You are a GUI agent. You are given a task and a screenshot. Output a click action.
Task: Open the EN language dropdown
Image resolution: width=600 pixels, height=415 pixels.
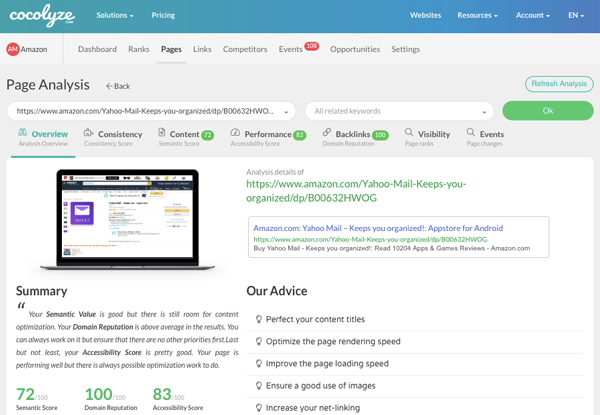[x=576, y=15]
